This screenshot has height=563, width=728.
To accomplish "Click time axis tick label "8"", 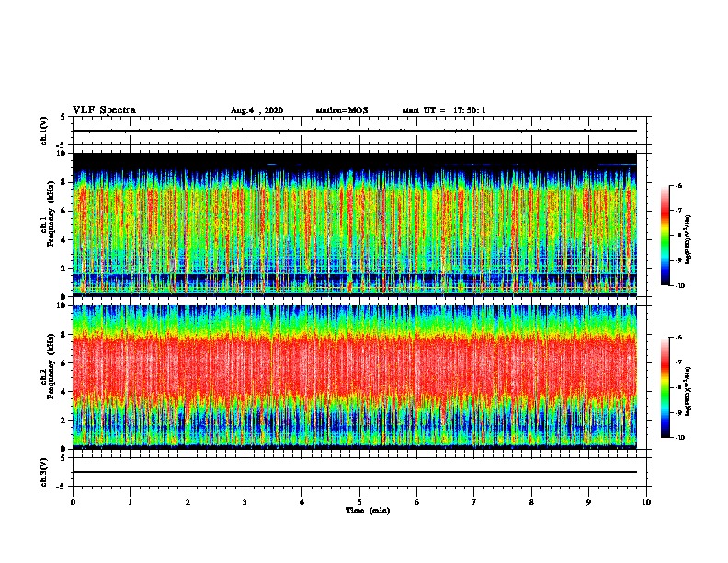I will point(531,501).
